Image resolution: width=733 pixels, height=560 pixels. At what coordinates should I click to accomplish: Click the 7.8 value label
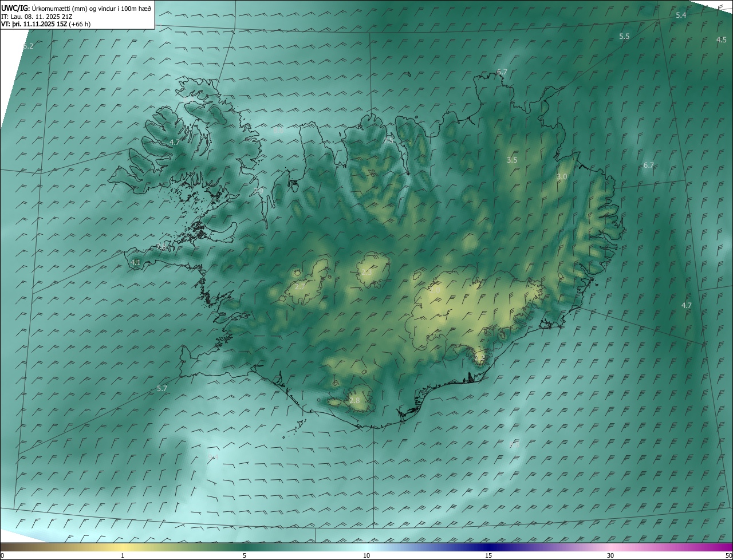pyautogui.click(x=162, y=247)
